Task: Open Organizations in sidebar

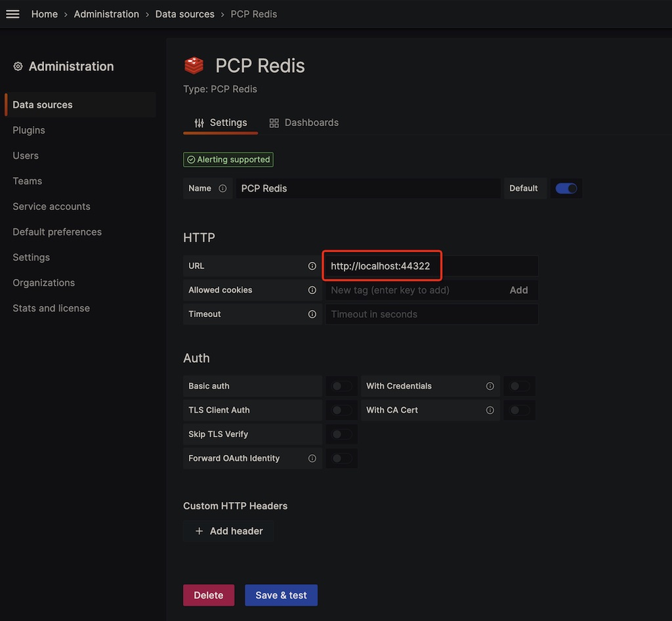Action: pos(44,283)
